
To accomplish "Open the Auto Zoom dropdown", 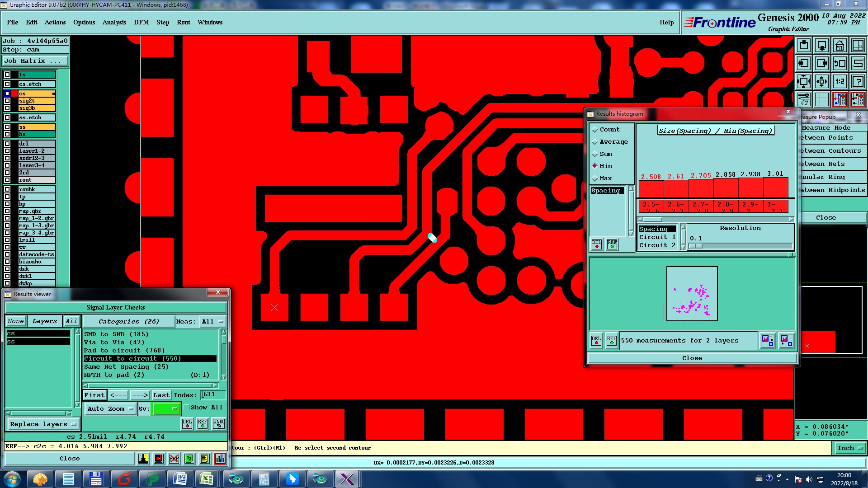I will pos(110,408).
